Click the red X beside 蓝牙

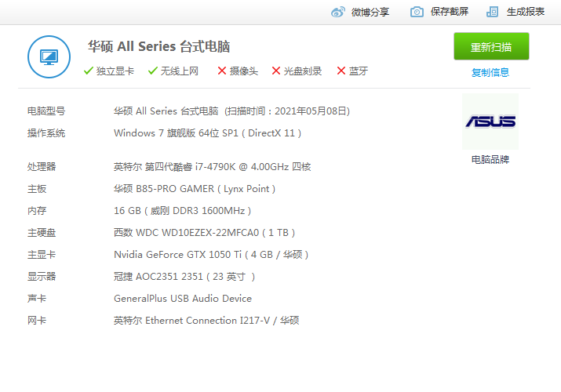click(x=341, y=71)
